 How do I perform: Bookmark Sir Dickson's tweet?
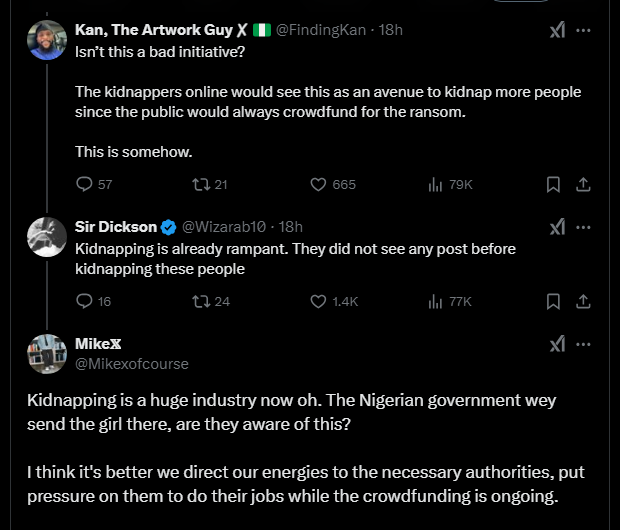553,301
